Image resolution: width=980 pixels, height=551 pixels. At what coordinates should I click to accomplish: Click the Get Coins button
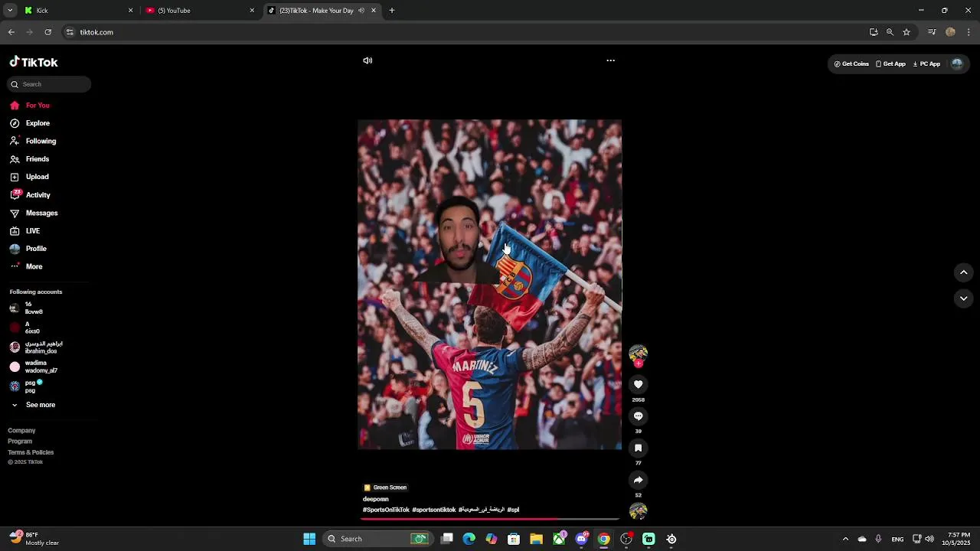(851, 64)
